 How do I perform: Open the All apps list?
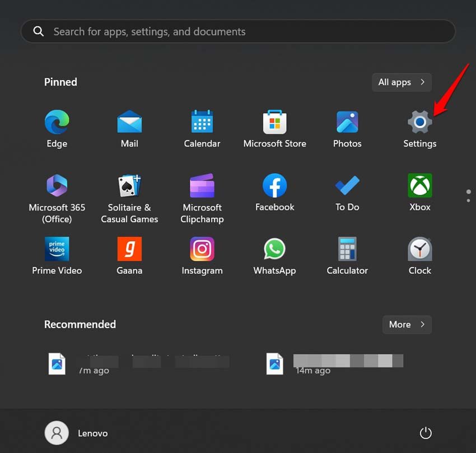click(402, 82)
